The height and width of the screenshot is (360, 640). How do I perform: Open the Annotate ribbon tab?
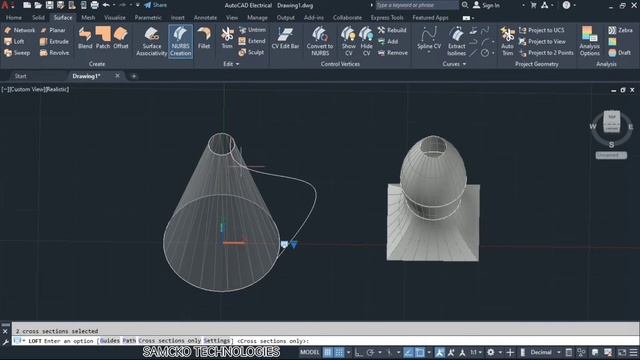(205, 18)
